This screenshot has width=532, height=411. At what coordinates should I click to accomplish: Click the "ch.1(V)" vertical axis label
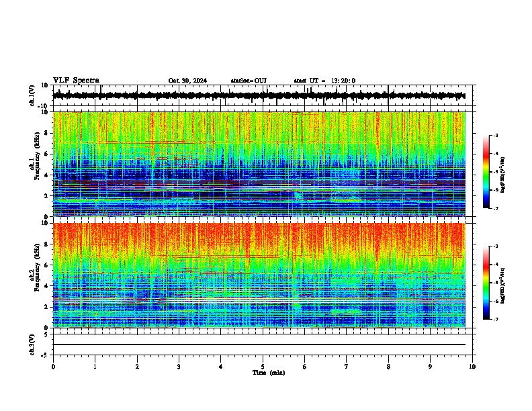pos(32,95)
